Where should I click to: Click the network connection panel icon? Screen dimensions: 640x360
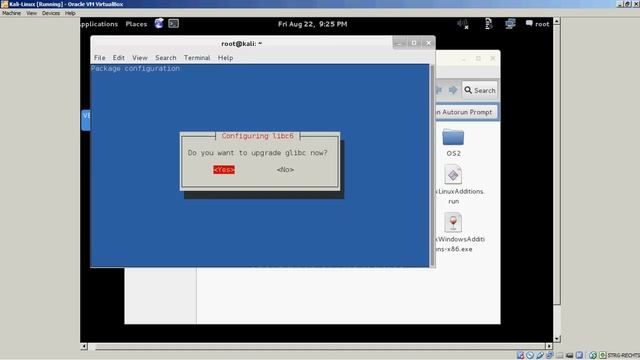coord(510,24)
